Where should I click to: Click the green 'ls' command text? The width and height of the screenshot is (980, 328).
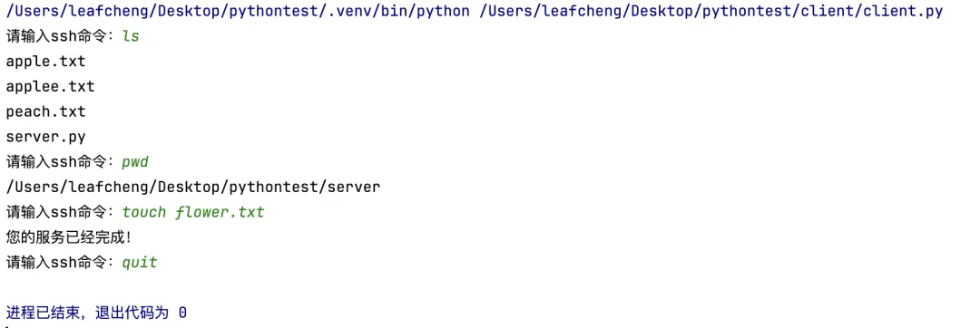click(131, 37)
